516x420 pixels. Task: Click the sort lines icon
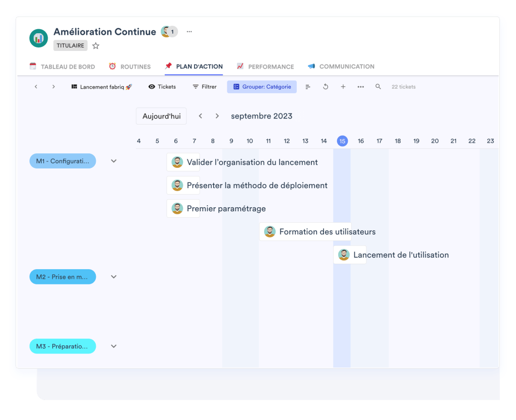pos(308,87)
